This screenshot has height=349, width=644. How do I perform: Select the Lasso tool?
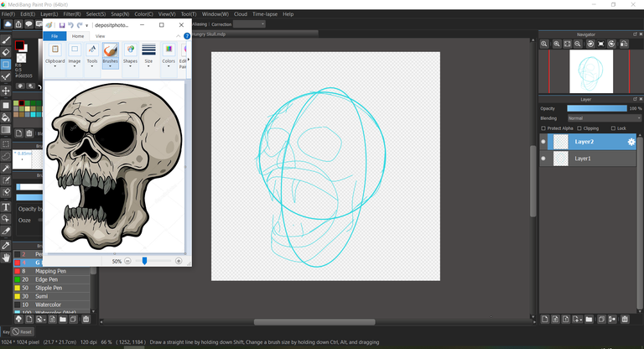(x=6, y=156)
